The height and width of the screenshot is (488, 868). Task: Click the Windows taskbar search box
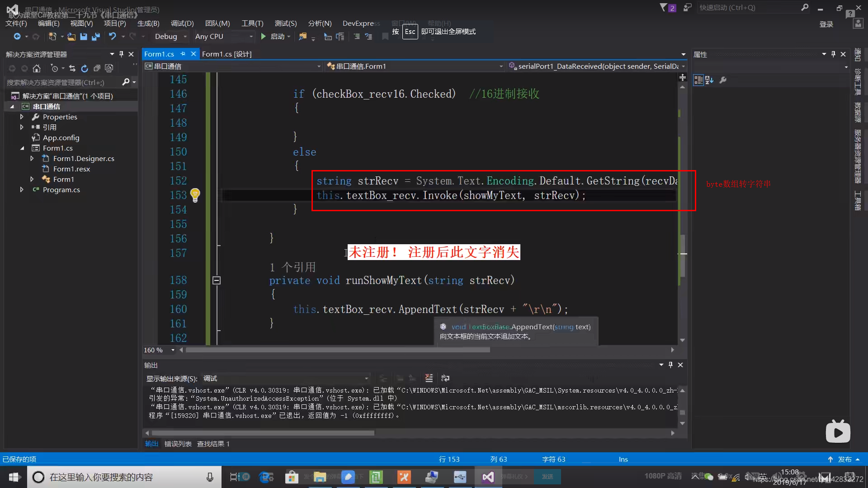(x=124, y=477)
